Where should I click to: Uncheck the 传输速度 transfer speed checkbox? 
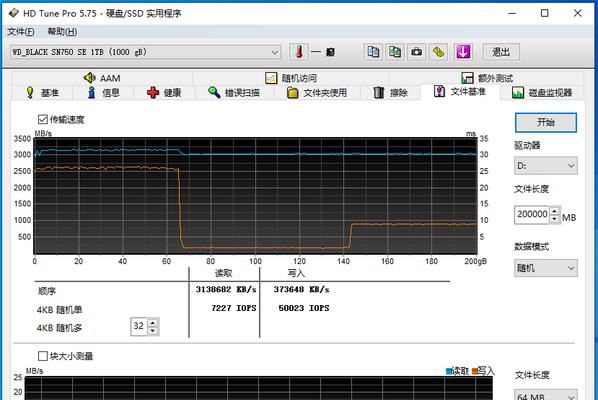(x=43, y=120)
